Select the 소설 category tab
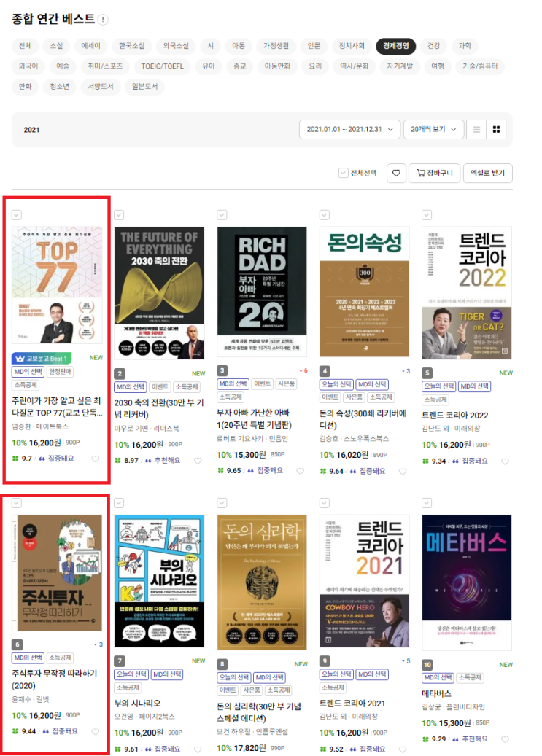The height and width of the screenshot is (756, 542). tap(56, 46)
